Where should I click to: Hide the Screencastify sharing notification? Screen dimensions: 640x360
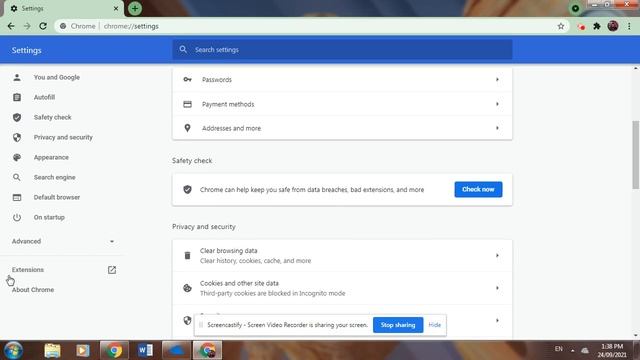435,325
